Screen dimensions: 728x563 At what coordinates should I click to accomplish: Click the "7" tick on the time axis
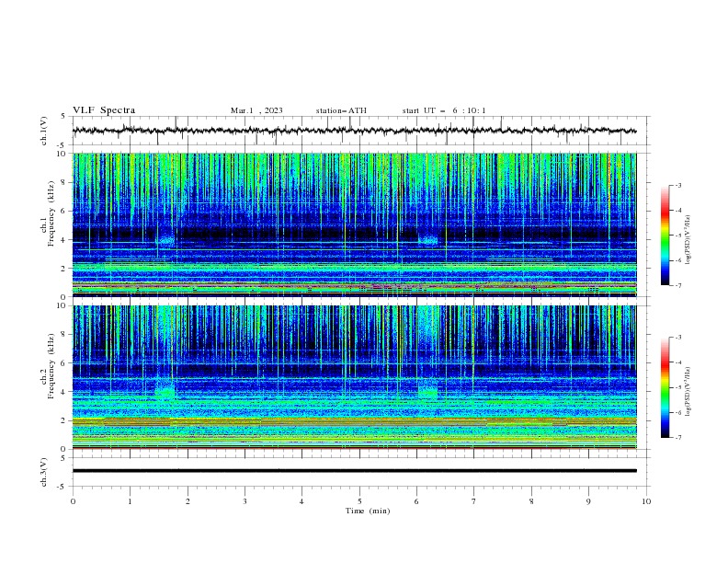(x=474, y=501)
